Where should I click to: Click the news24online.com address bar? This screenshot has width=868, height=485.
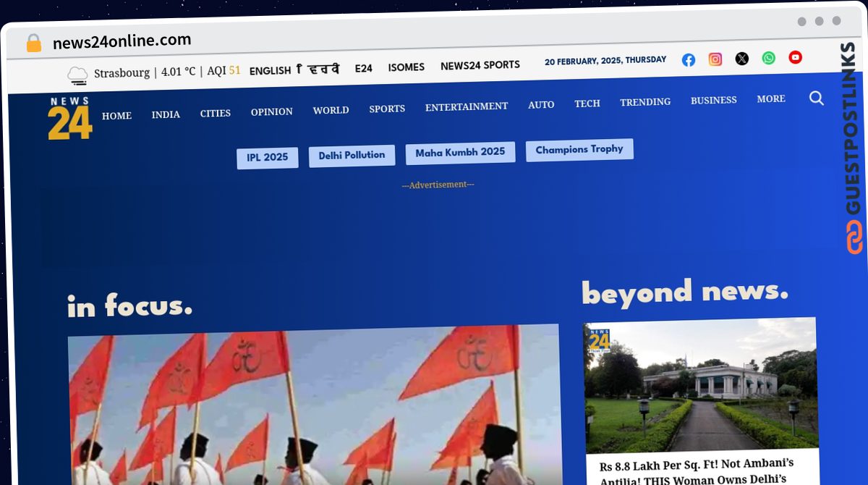point(122,41)
